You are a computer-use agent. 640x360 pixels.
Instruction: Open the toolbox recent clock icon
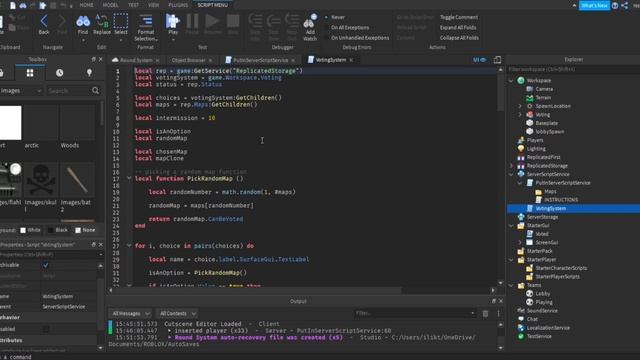coord(60,73)
